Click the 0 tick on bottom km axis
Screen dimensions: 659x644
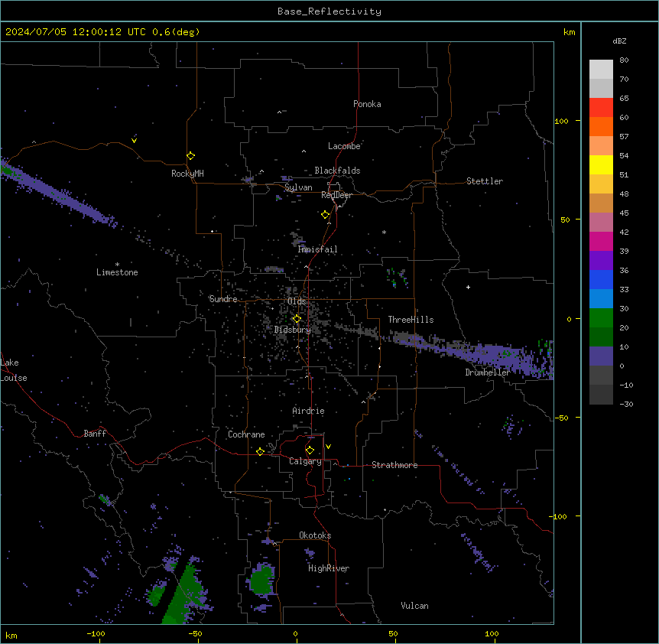point(295,633)
